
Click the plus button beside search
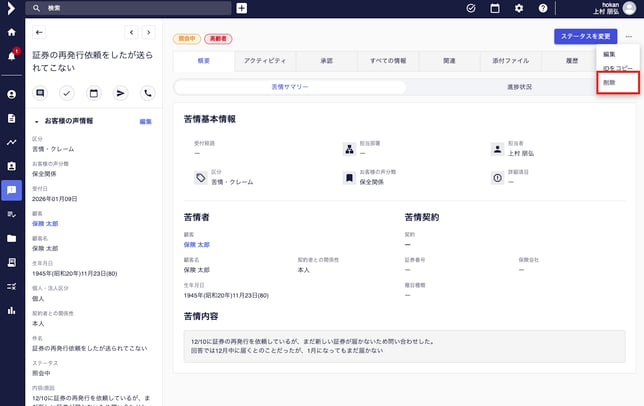[x=241, y=8]
